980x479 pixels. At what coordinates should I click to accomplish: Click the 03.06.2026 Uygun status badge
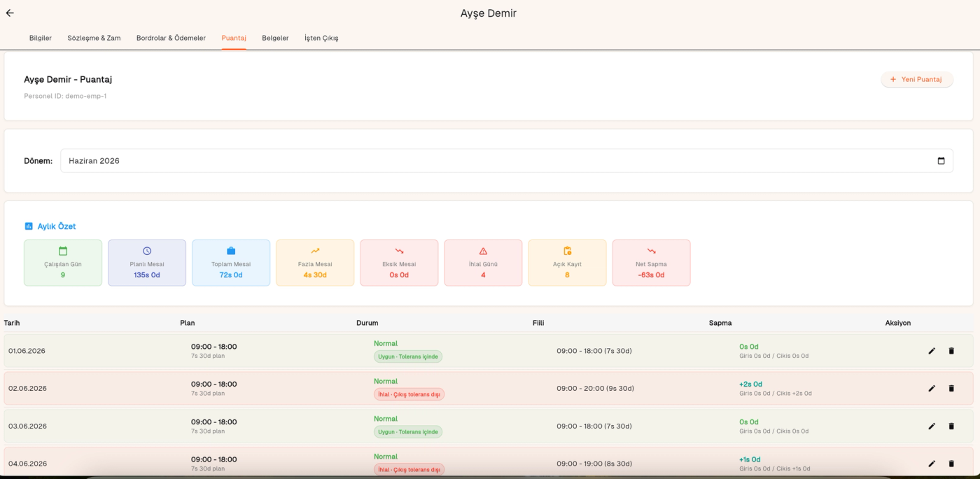408,432
